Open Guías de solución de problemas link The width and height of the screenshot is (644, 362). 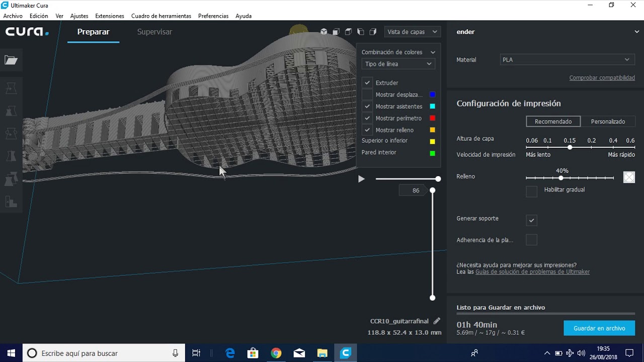[x=532, y=272]
